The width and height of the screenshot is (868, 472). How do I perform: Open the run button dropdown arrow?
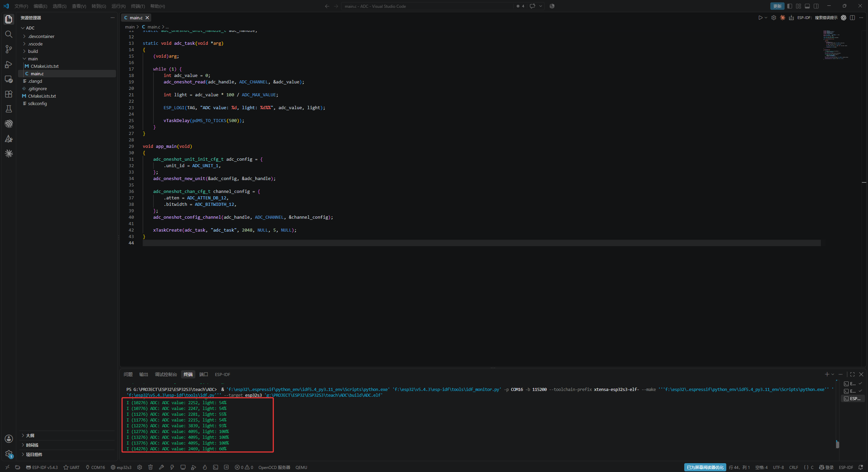pyautogui.click(x=766, y=18)
